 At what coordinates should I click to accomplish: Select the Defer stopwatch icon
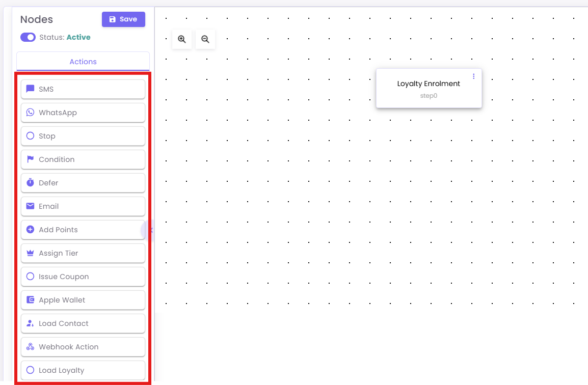[30, 183]
